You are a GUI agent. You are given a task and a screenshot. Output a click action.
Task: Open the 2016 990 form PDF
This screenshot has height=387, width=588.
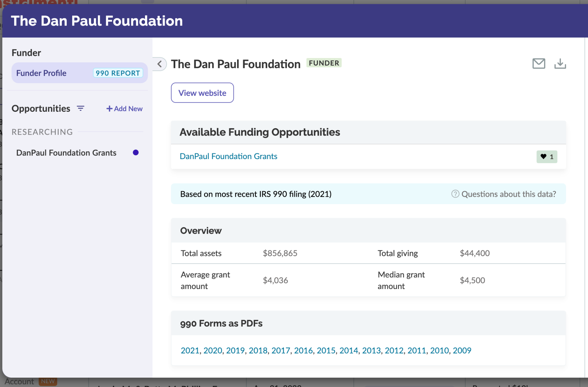pos(303,350)
